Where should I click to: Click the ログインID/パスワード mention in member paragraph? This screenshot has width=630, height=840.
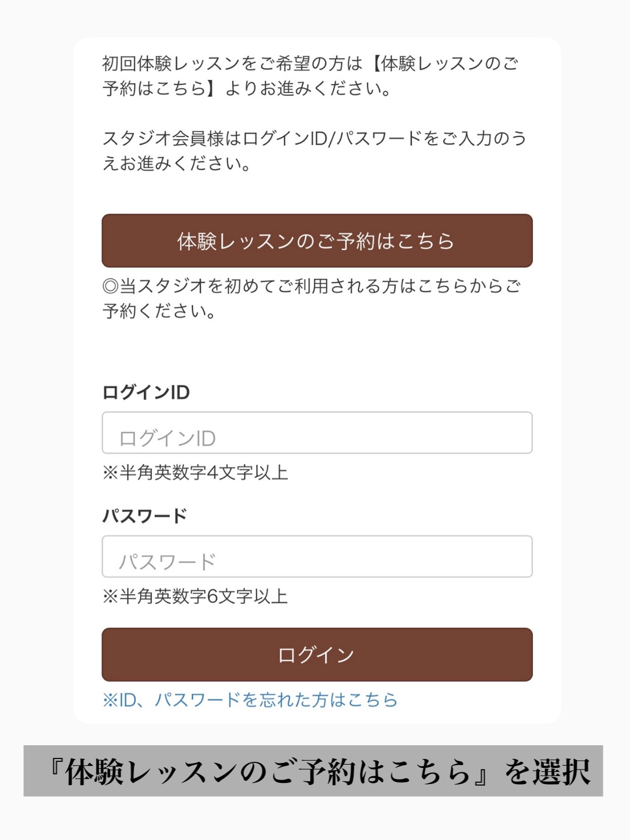(x=333, y=138)
